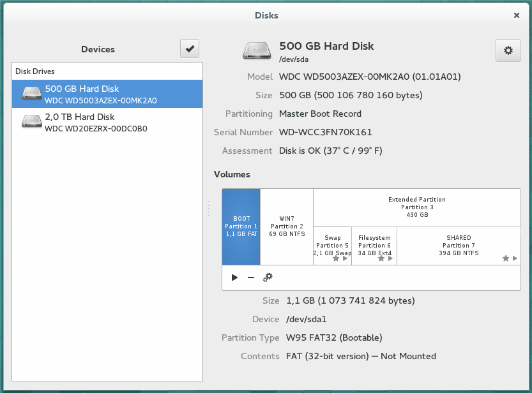The height and width of the screenshot is (393, 532).
Task: Click the checkmark select-devices button
Action: [x=190, y=48]
